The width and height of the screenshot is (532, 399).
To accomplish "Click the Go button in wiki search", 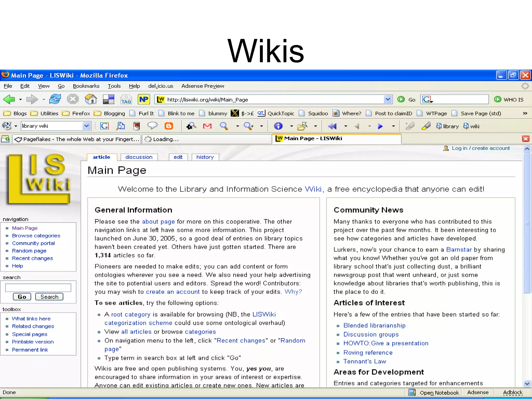I will [22, 297].
